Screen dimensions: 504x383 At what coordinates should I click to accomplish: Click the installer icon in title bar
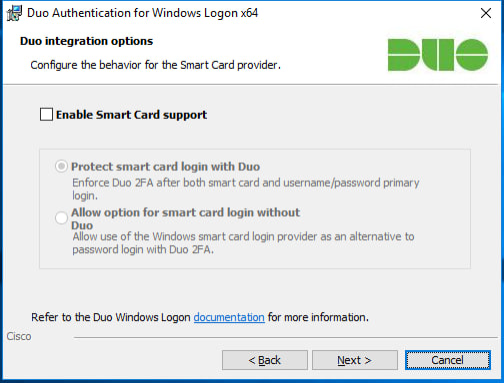tap(14, 13)
